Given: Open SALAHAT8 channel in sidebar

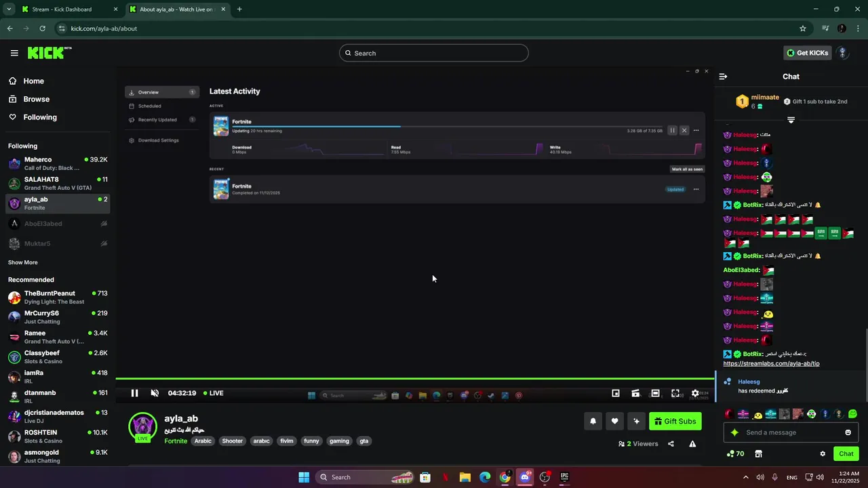Looking at the screenshot, I should tap(58, 184).
